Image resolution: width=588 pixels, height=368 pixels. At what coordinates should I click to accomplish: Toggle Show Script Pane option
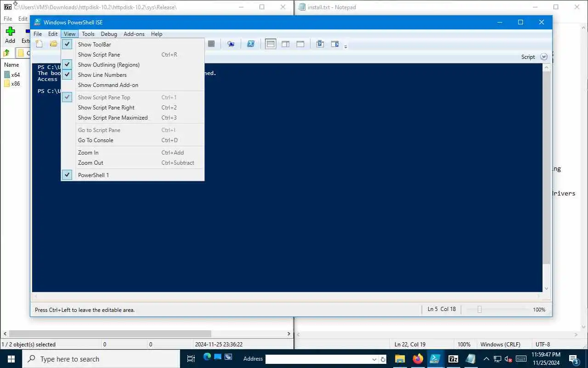(132, 55)
